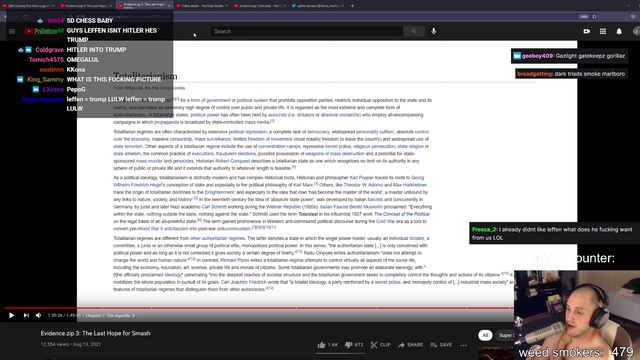Focus the YouTube Search field
The height and width of the screenshot is (360, 640).
[307, 31]
